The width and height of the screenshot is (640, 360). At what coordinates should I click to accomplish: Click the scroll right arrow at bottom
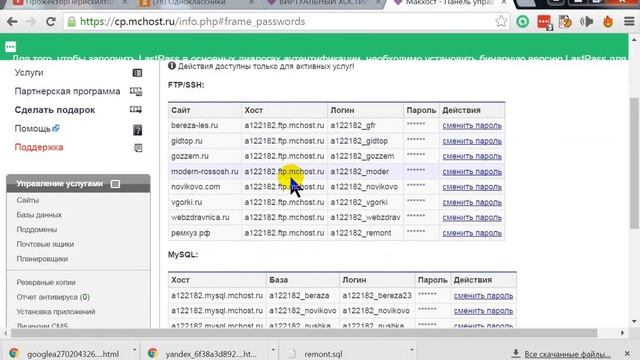click(622, 333)
